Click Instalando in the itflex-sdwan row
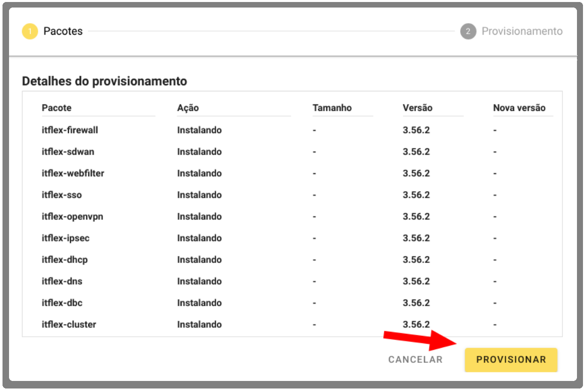The image size is (588, 392). 199,152
